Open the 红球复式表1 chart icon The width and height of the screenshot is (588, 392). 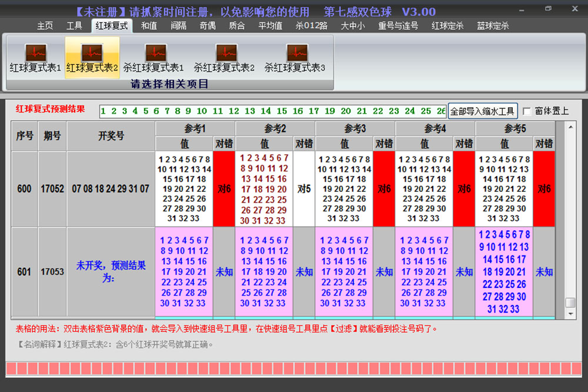[x=35, y=58]
